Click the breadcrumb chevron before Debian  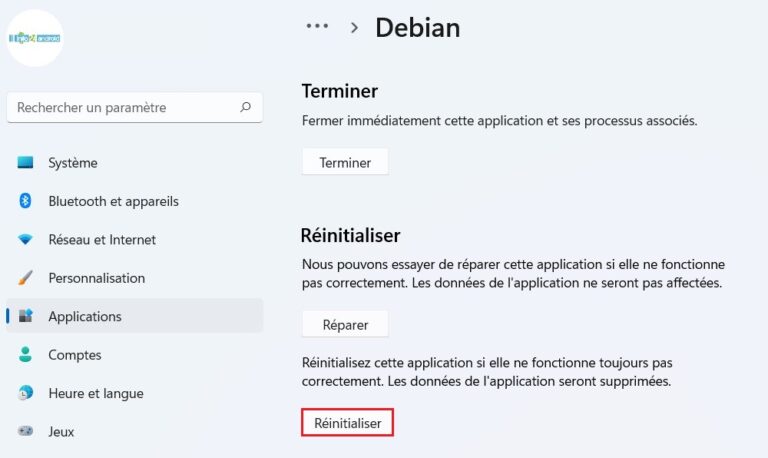[354, 28]
